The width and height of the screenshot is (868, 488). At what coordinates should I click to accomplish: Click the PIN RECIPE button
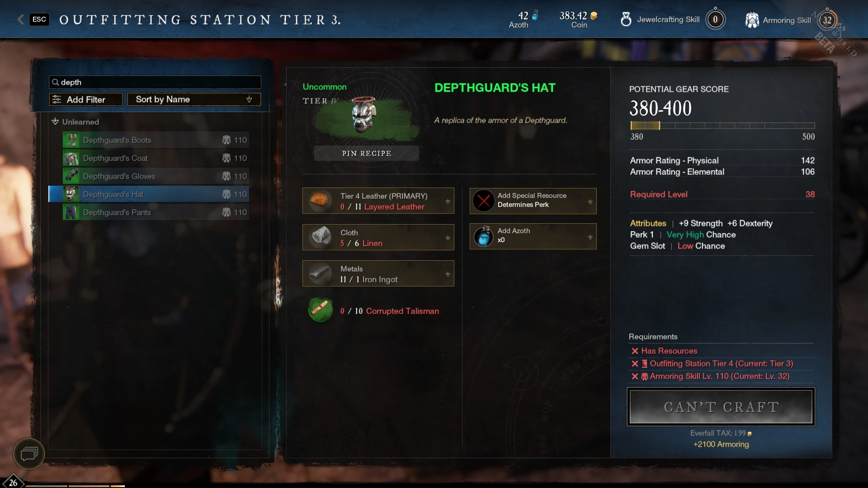pos(367,153)
